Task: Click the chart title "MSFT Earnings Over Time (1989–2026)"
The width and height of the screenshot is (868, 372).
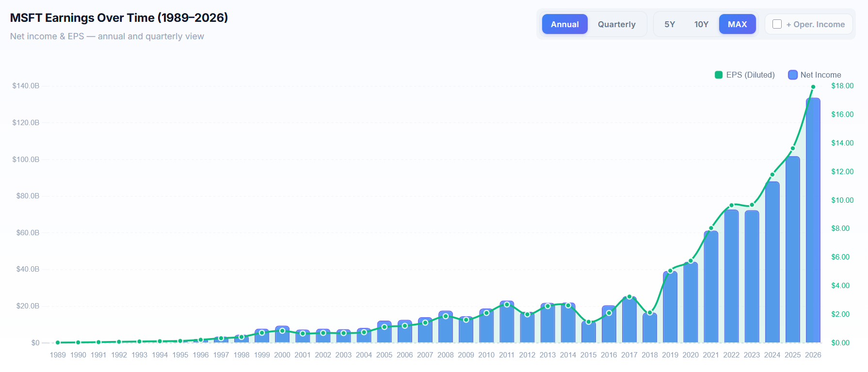Action: 119,18
